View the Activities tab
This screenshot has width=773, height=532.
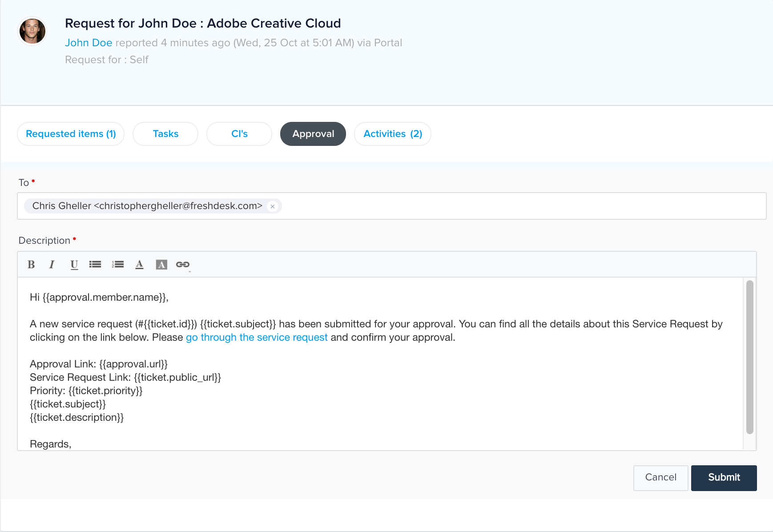point(392,133)
